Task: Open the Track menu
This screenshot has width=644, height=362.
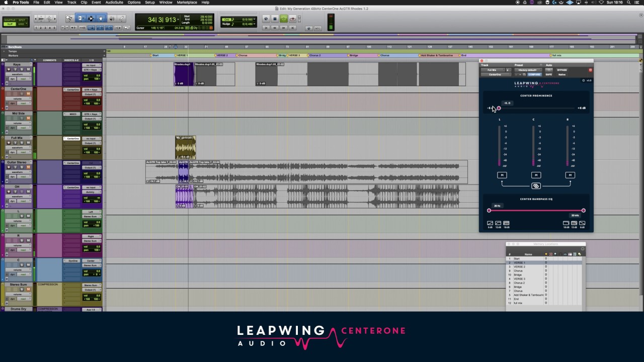Action: coord(71,3)
